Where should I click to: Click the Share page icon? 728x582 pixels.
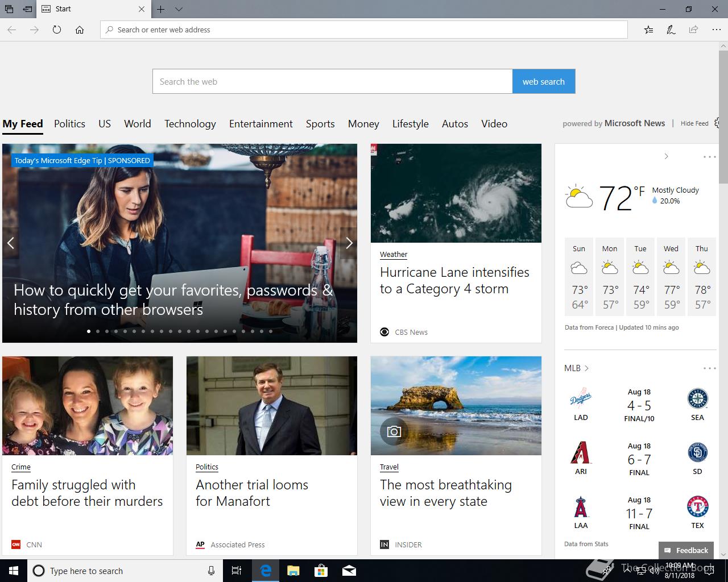coord(693,30)
